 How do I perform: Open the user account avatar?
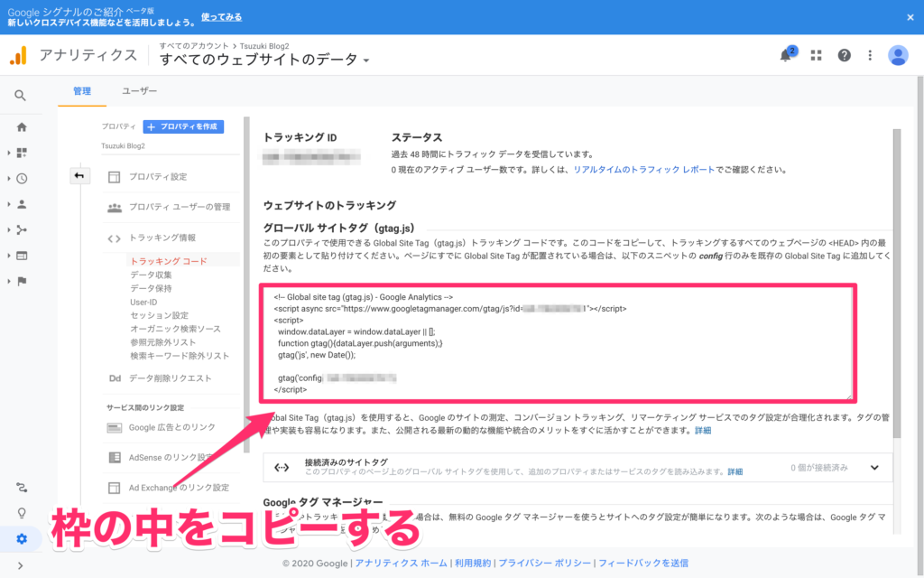tap(898, 55)
